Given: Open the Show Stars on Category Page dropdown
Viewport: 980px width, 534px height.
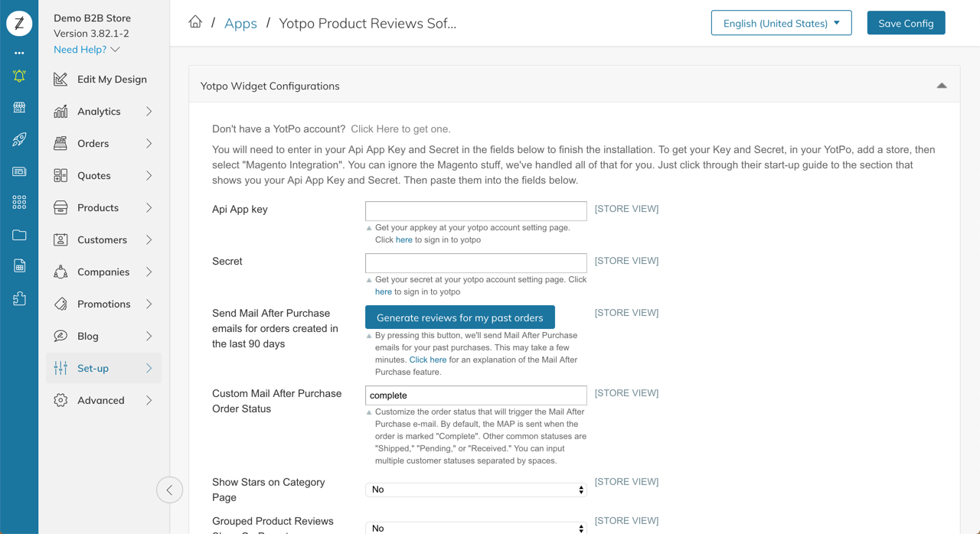Looking at the screenshot, I should pyautogui.click(x=475, y=490).
